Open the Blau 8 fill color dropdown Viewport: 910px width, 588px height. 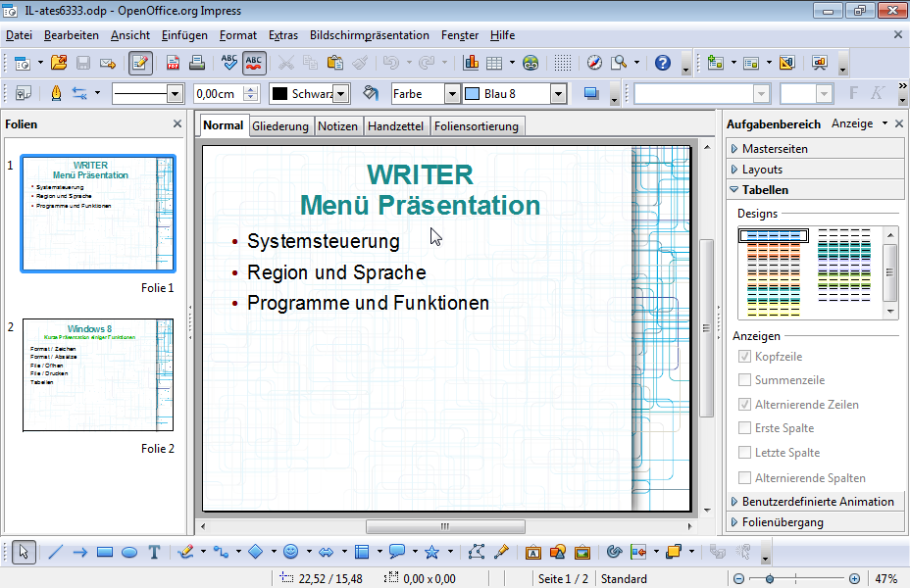pyautogui.click(x=558, y=94)
